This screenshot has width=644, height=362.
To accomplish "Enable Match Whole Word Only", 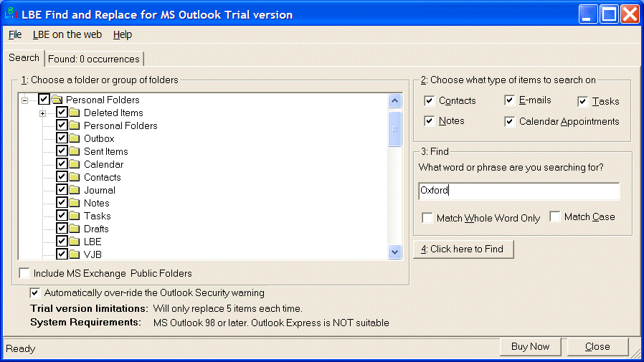I will pos(427,218).
